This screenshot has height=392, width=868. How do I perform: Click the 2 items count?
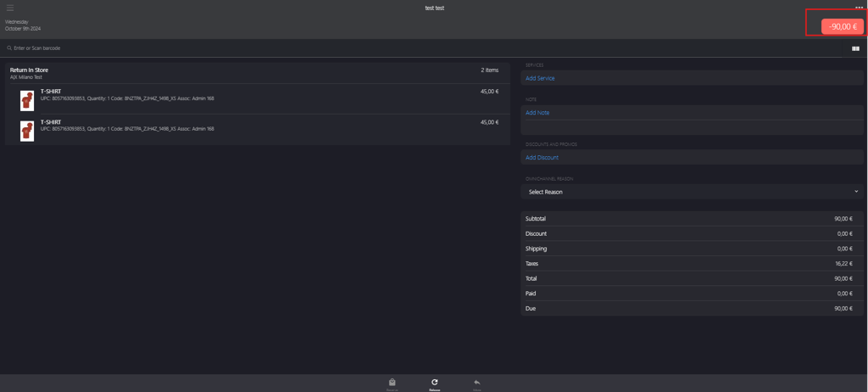click(489, 70)
